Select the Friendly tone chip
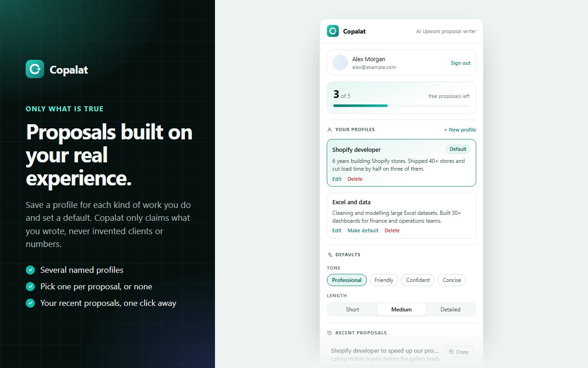The height and width of the screenshot is (368, 588). 384,280
